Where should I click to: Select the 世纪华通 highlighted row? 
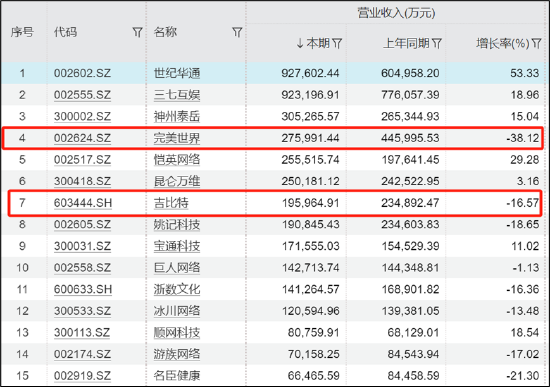(275, 73)
